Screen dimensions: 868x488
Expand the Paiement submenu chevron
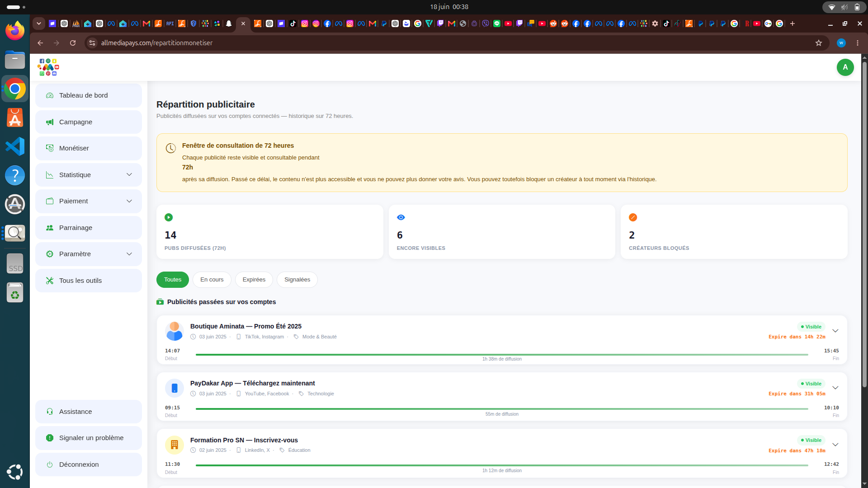(x=129, y=201)
